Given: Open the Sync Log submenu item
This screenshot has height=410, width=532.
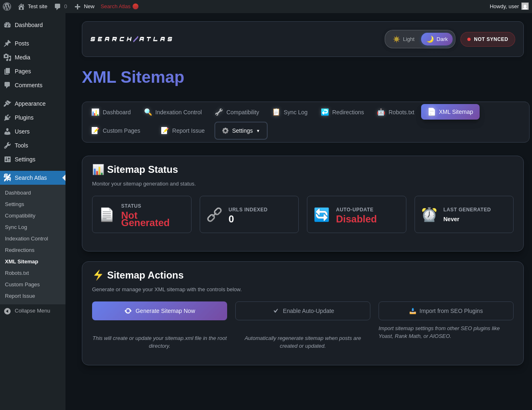Looking at the screenshot, I should [x=33, y=227].
